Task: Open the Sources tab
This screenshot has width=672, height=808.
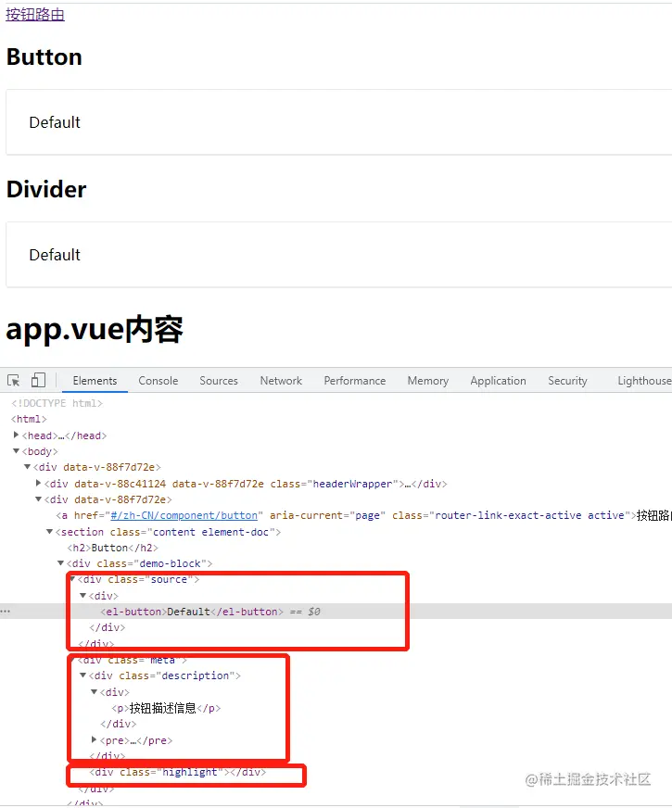Action: tap(219, 381)
